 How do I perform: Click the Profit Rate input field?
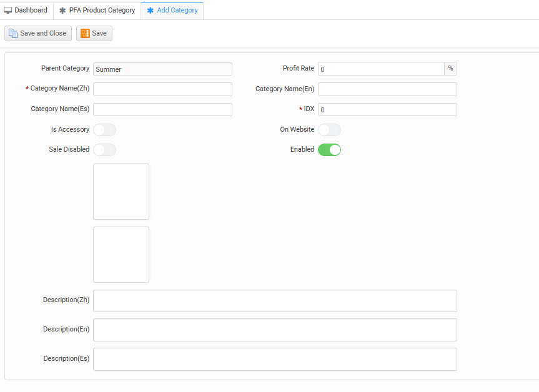(x=381, y=69)
